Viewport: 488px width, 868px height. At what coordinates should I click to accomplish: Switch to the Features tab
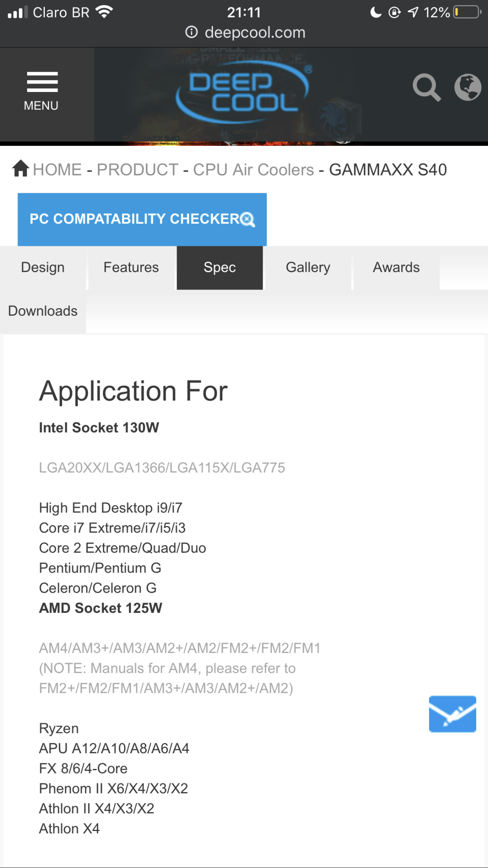tap(131, 267)
